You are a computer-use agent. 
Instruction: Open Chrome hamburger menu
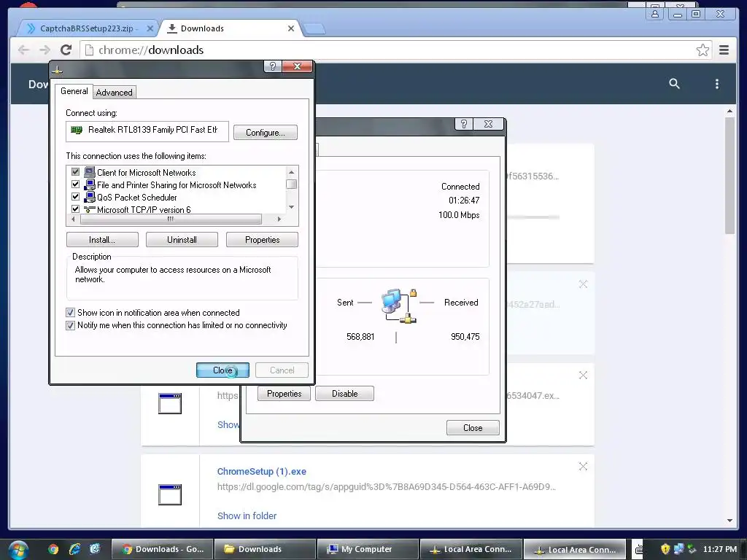724,50
